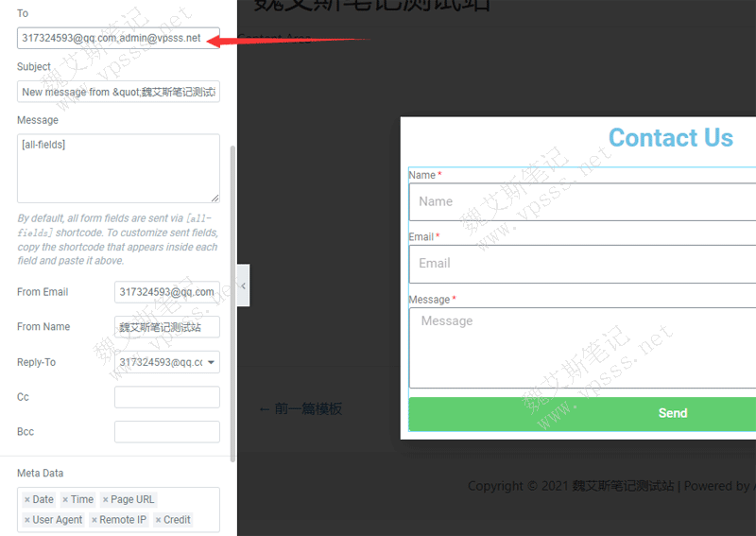The height and width of the screenshot is (536, 756).
Task: Click the all-fields Message textarea
Action: point(117,167)
